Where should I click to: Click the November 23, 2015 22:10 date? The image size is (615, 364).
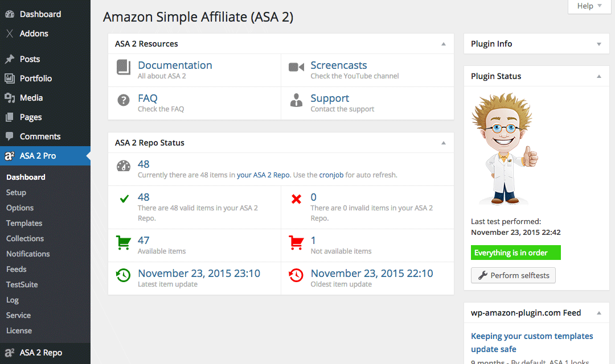[372, 274]
